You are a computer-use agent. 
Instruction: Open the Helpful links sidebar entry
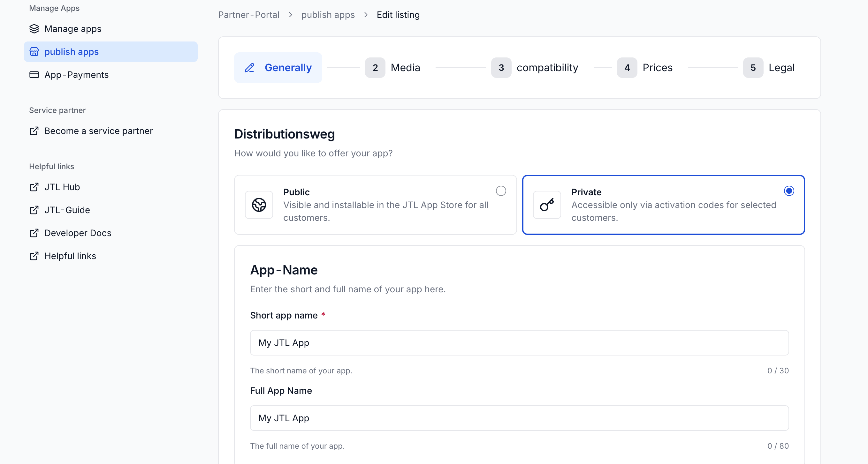click(110, 256)
